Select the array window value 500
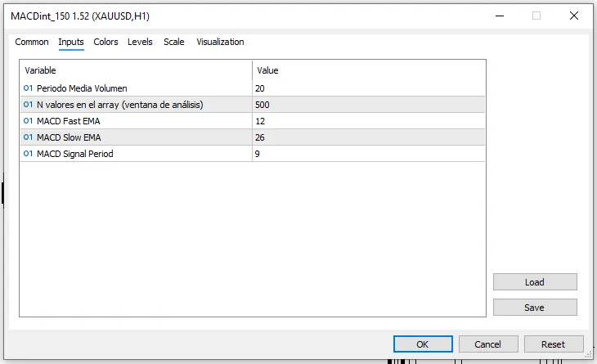 point(369,105)
